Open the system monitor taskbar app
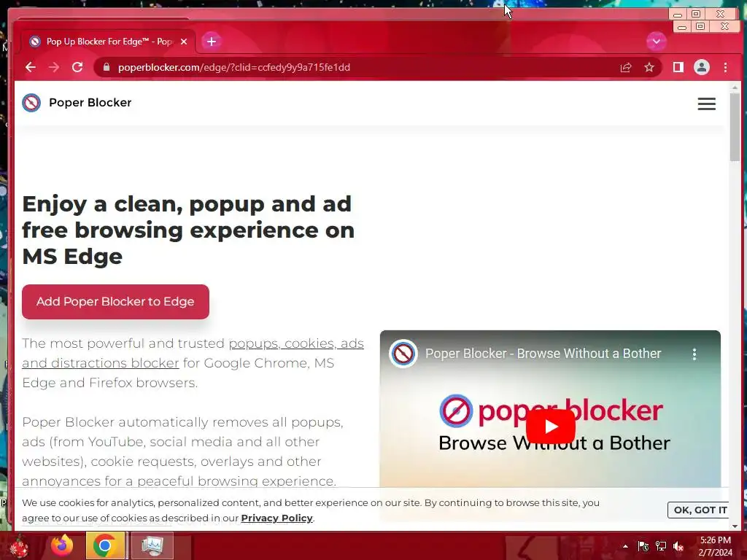747x560 pixels. pos(152,545)
